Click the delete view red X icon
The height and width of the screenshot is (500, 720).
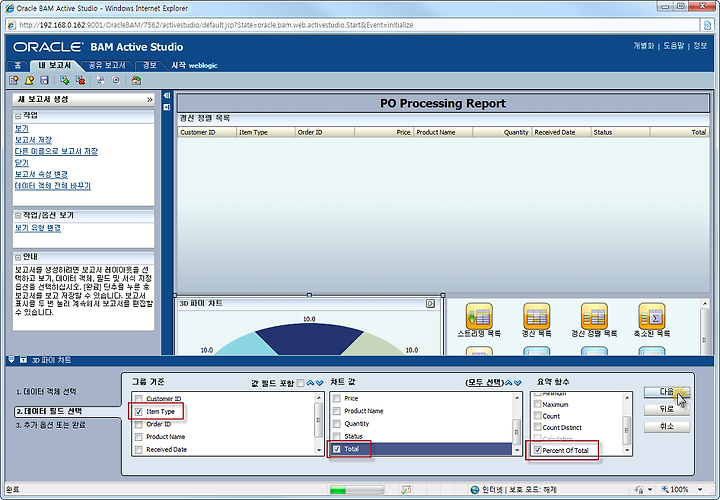click(x=80, y=80)
